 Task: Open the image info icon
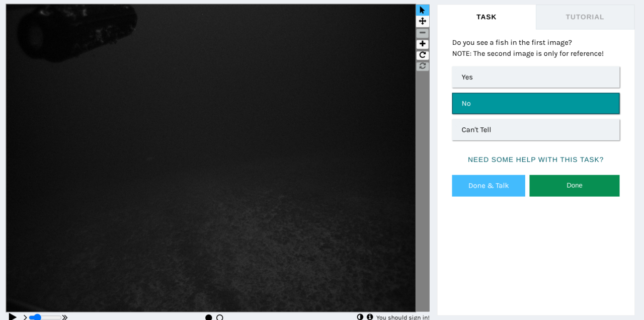[x=370, y=317]
